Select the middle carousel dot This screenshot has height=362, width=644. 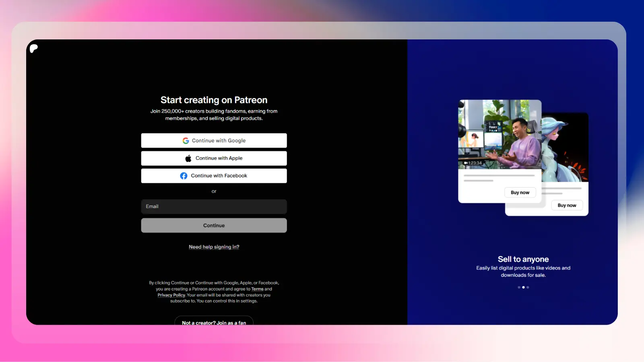tap(523, 288)
